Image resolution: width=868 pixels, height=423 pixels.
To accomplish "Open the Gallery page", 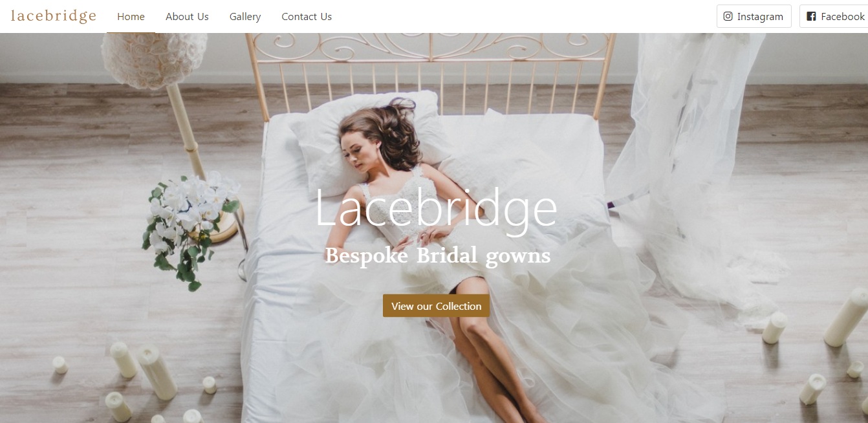I will (x=245, y=17).
